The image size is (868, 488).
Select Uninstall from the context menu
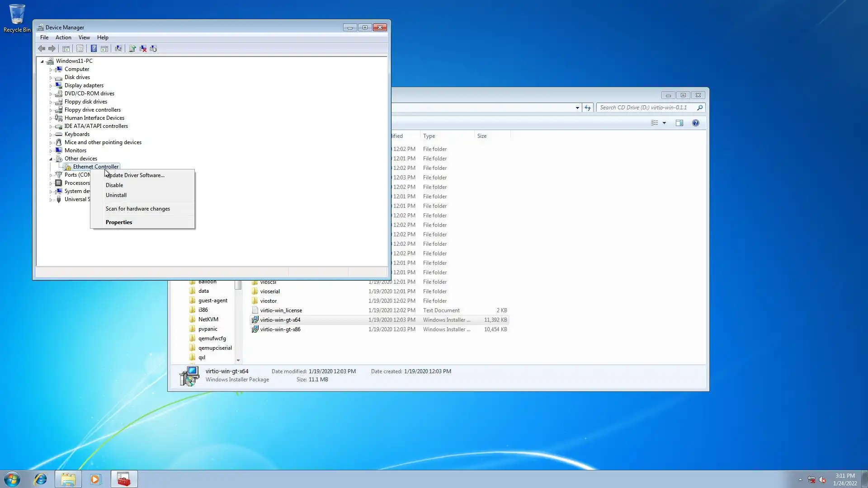[116, 195]
